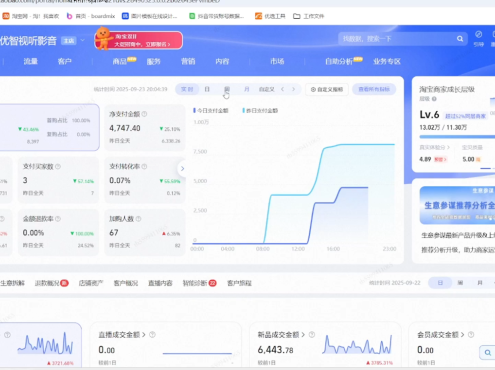Open the 优选工具 bookmark
495x370 pixels.
point(270,16)
